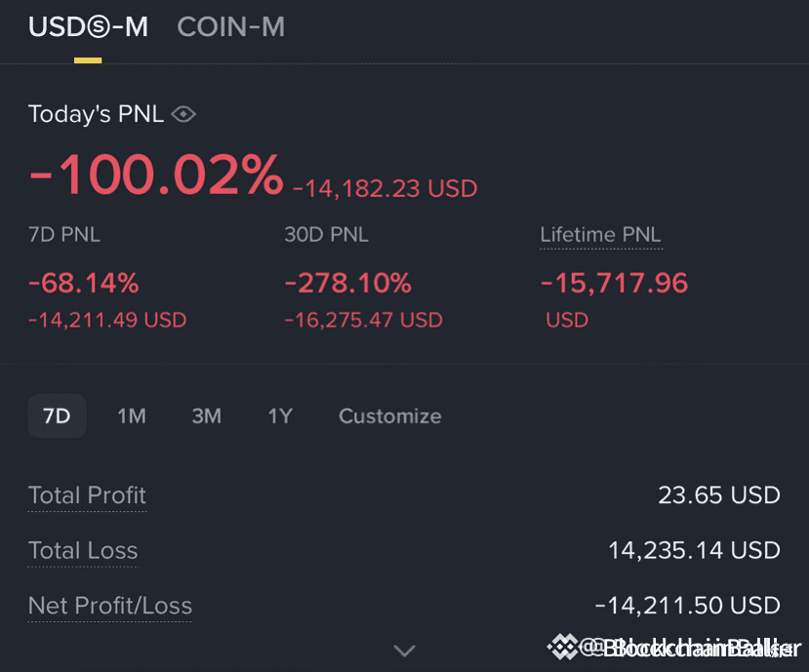Select the 7D time range
The image size is (809, 672).
click(x=57, y=416)
